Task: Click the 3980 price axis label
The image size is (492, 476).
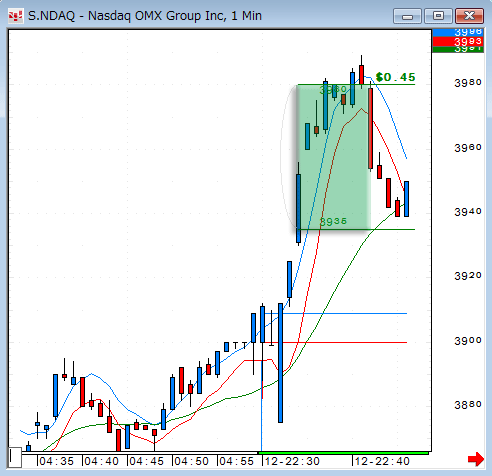Action: coord(468,82)
